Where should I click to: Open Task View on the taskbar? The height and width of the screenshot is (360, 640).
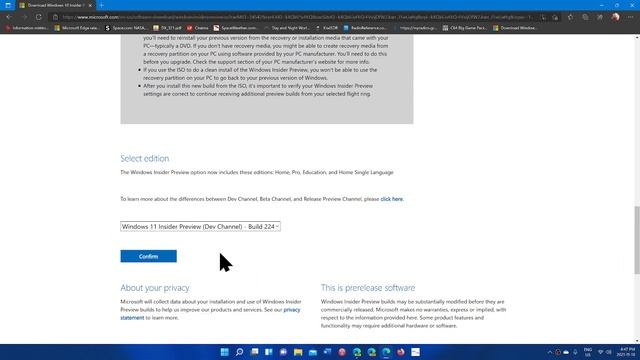pos(254,352)
